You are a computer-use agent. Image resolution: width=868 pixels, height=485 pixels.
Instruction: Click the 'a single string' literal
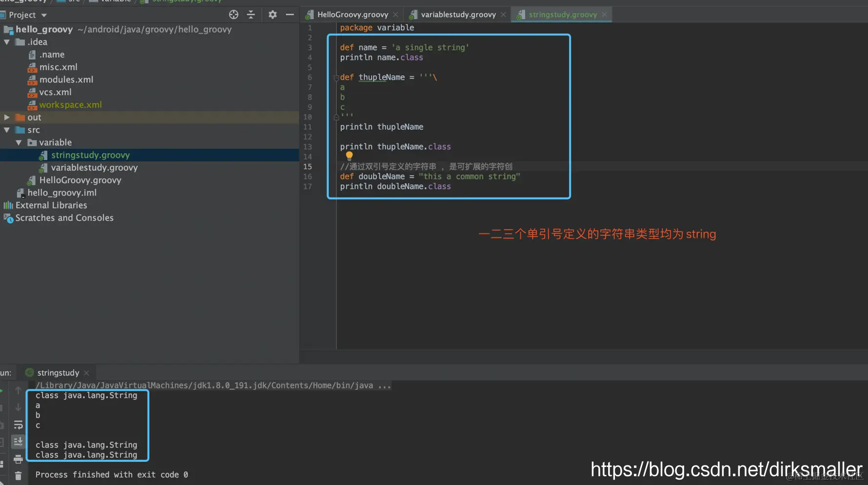point(430,47)
